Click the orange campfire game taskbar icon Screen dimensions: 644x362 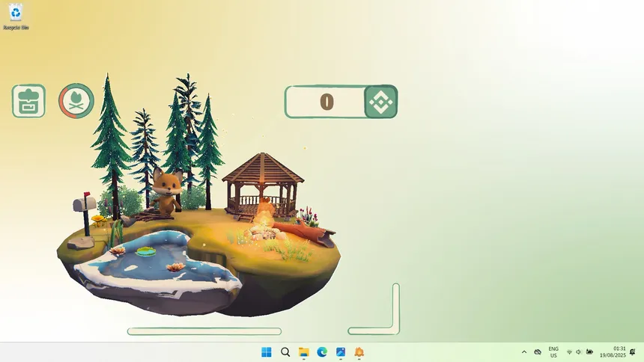(x=359, y=352)
